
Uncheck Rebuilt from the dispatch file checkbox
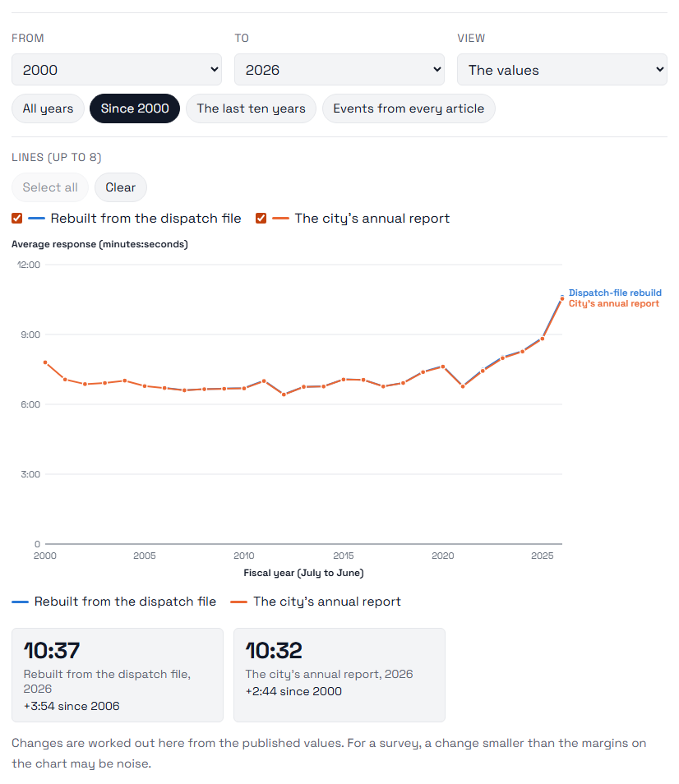coord(17,219)
